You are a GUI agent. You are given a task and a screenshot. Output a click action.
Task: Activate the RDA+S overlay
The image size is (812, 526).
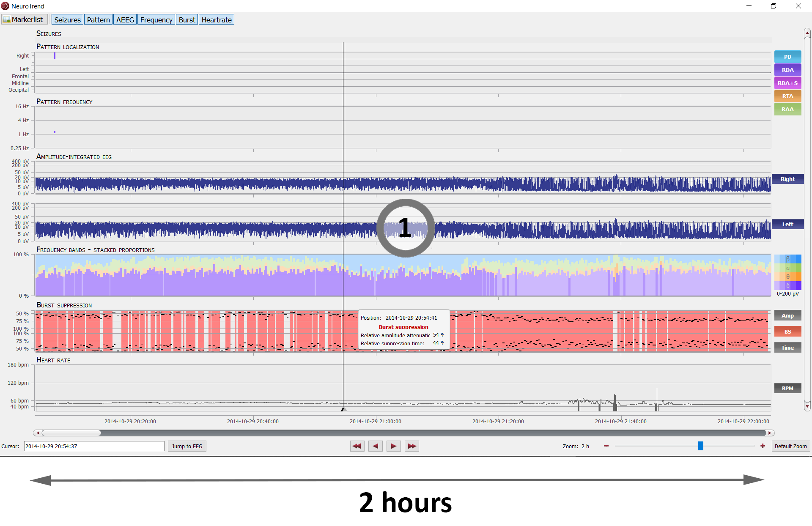coord(787,82)
